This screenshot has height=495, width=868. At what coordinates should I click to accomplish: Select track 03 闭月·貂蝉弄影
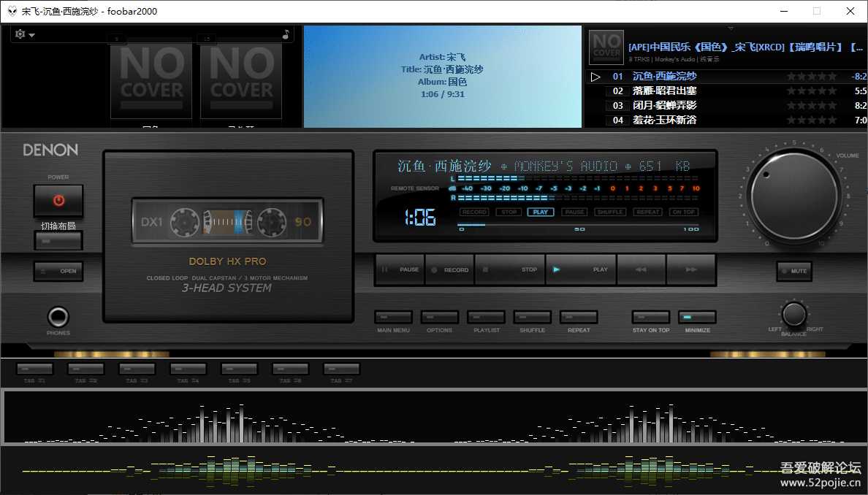(726, 105)
